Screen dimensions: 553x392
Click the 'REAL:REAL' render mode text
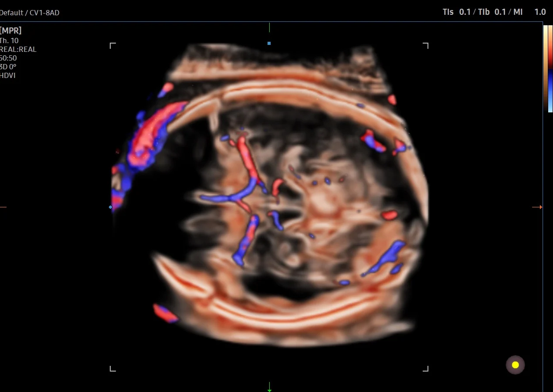(x=18, y=49)
